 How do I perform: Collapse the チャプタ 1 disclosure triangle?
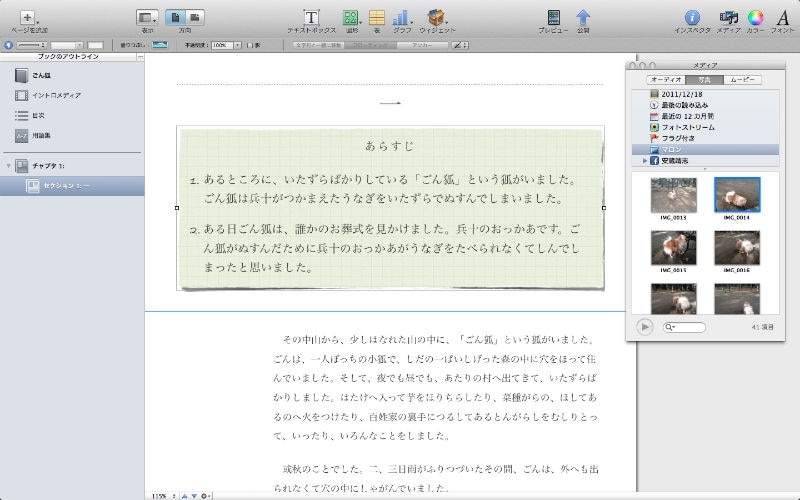point(9,165)
